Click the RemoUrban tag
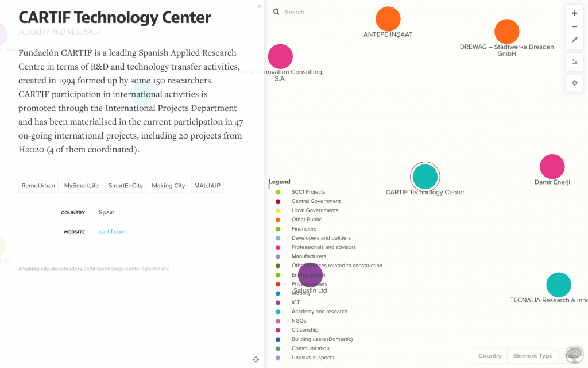The height and width of the screenshot is (368, 588). [x=38, y=186]
